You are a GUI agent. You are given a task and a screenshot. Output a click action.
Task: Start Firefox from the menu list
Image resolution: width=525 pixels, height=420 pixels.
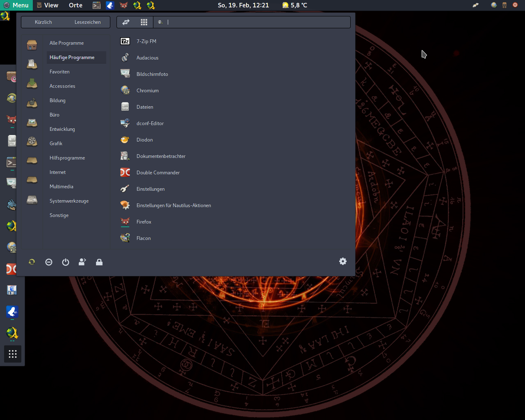[x=144, y=222]
